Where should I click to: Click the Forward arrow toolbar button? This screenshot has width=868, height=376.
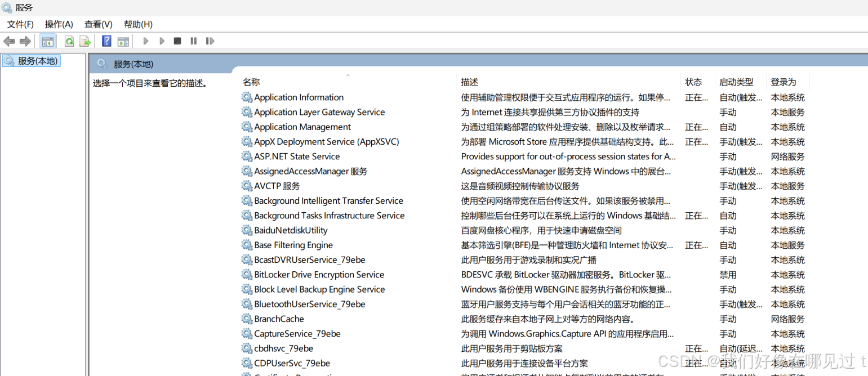25,41
